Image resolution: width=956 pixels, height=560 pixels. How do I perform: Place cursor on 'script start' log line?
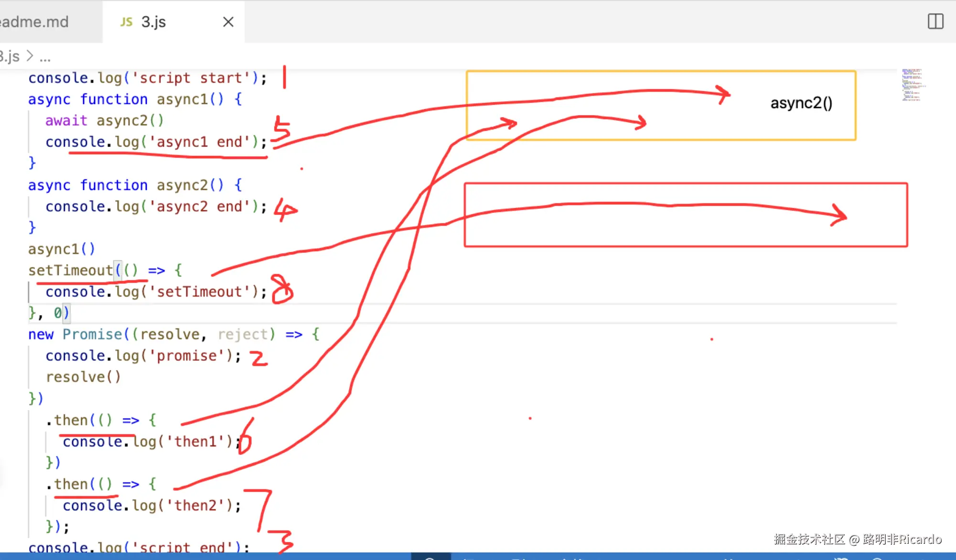pos(147,78)
